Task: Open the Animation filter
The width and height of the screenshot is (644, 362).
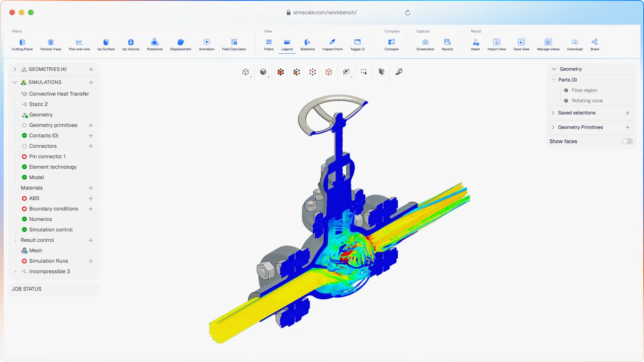Action: (x=207, y=45)
